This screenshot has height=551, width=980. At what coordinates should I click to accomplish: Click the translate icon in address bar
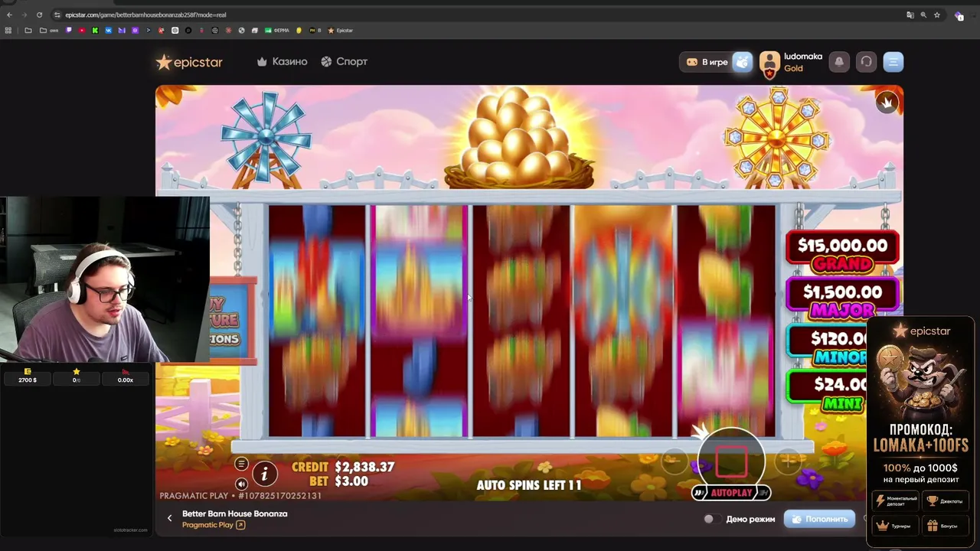click(910, 15)
